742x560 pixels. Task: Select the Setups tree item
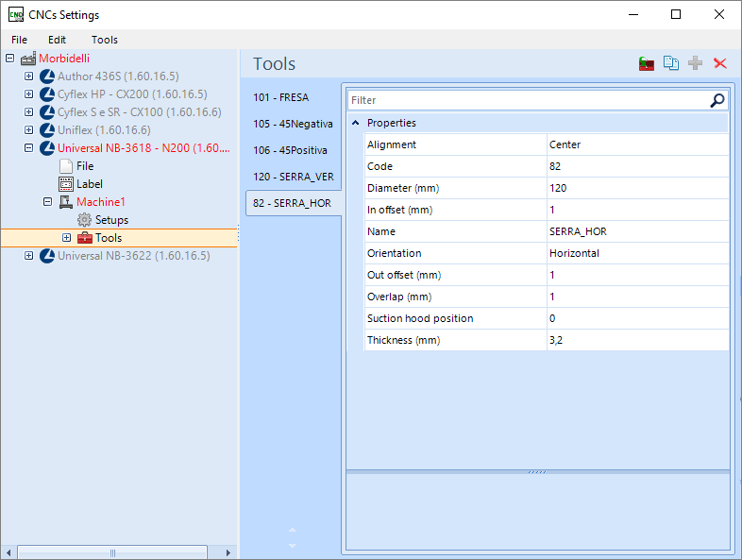[x=111, y=220]
